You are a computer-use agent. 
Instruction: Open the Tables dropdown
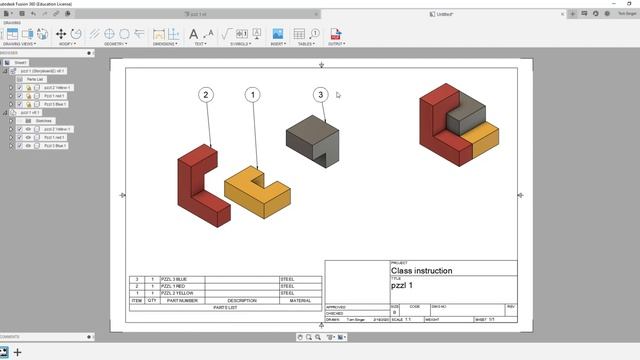(307, 44)
